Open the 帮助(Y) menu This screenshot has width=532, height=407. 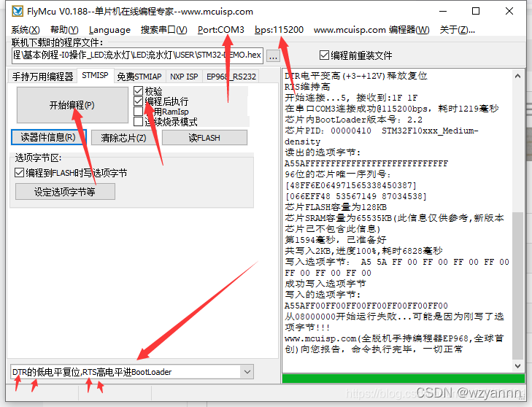(64, 30)
